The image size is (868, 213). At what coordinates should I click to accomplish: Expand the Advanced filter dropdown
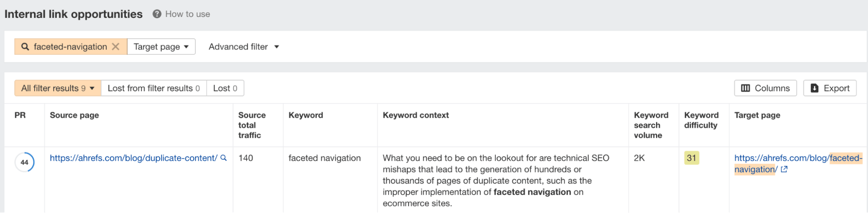pos(244,47)
